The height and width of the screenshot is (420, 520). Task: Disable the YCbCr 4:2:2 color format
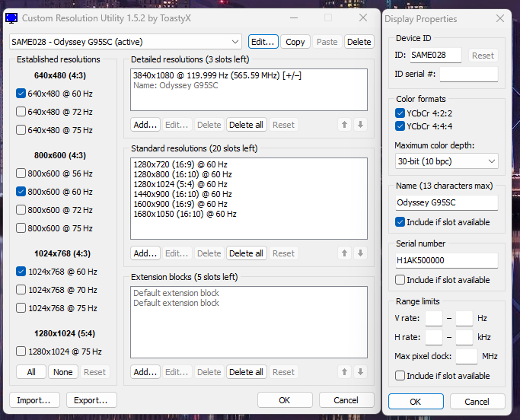(400, 113)
